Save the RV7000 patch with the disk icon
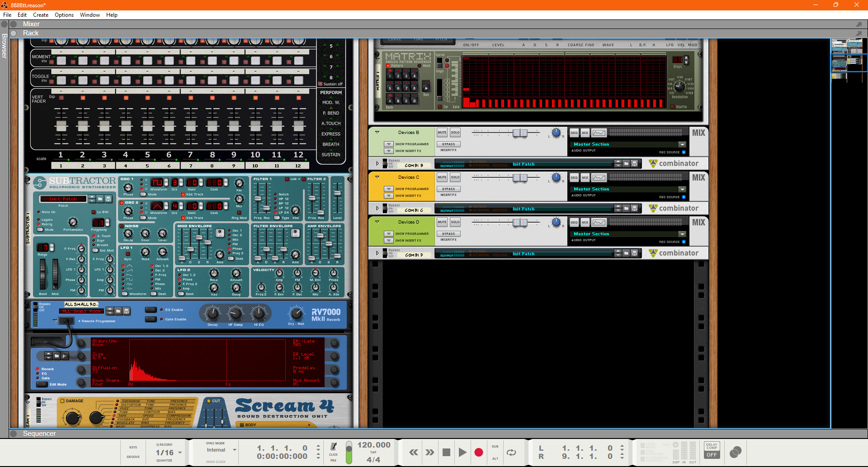Viewport: 868px width, 467px height. click(x=127, y=311)
